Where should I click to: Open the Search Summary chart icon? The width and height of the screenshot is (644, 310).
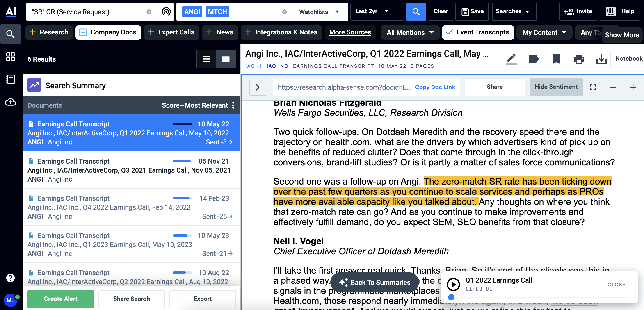point(34,85)
